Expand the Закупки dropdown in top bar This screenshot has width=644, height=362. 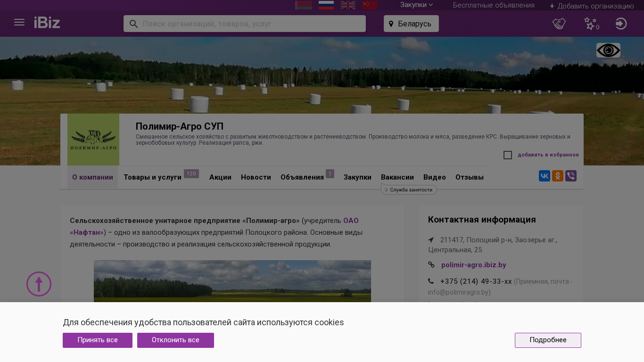coord(417,5)
